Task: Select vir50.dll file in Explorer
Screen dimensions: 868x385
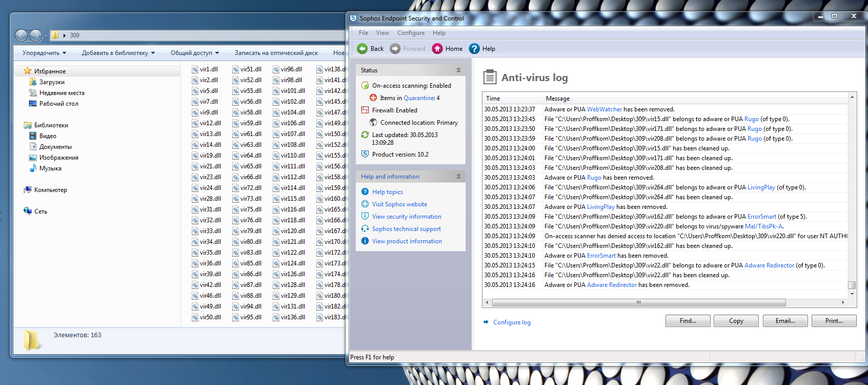Action: 207,317
